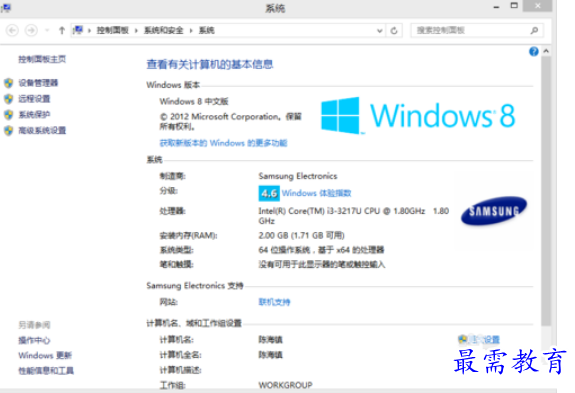Open 获取新版本的 Windows 的更多功能 link
This screenshot has height=393, width=575.
point(223,143)
